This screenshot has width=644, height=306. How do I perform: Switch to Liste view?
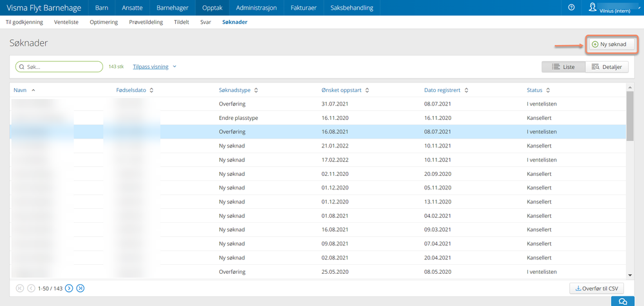(x=563, y=67)
